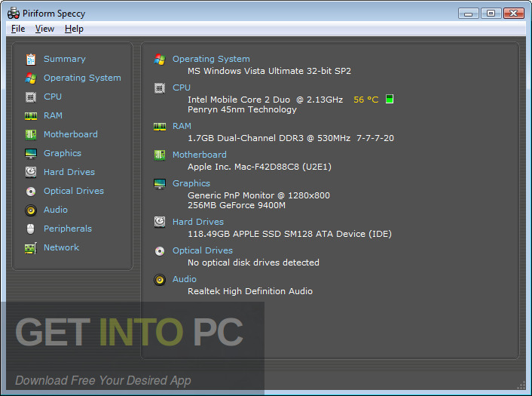The width and height of the screenshot is (532, 396).
Task: Click the Summary clipboard icon in sidebar
Action: [31, 59]
